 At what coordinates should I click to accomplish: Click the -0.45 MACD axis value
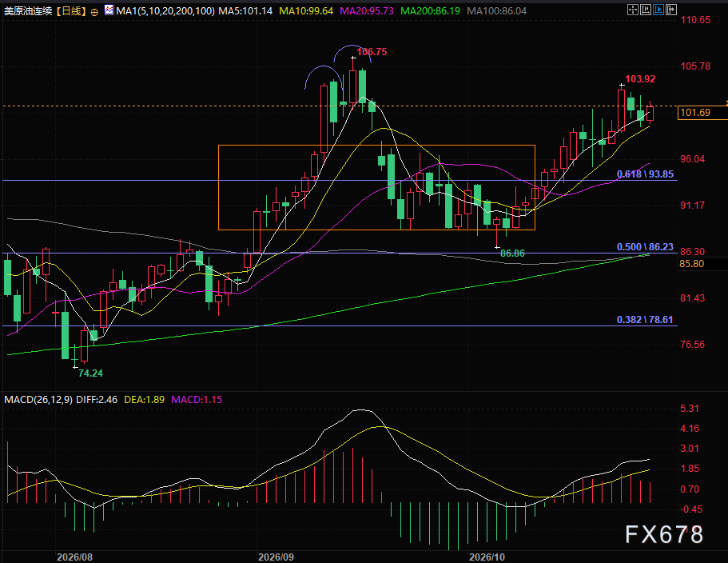691,509
